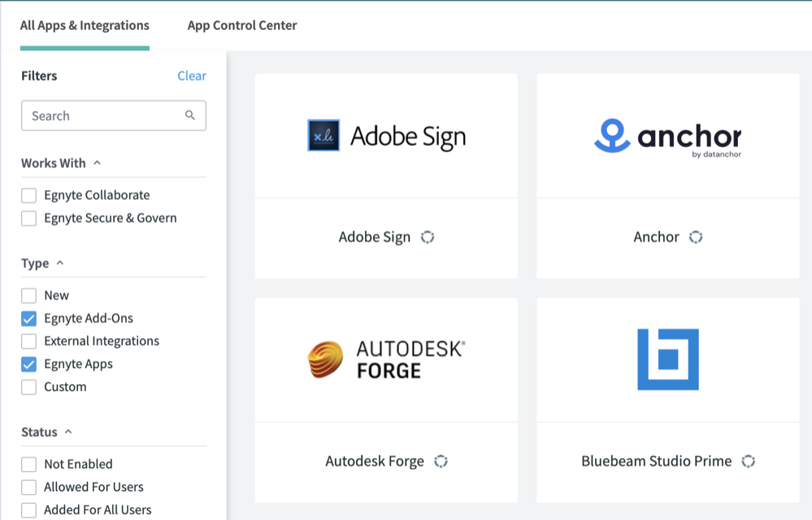Click the search magnifier icon
The width and height of the screenshot is (812, 520).
(190, 115)
